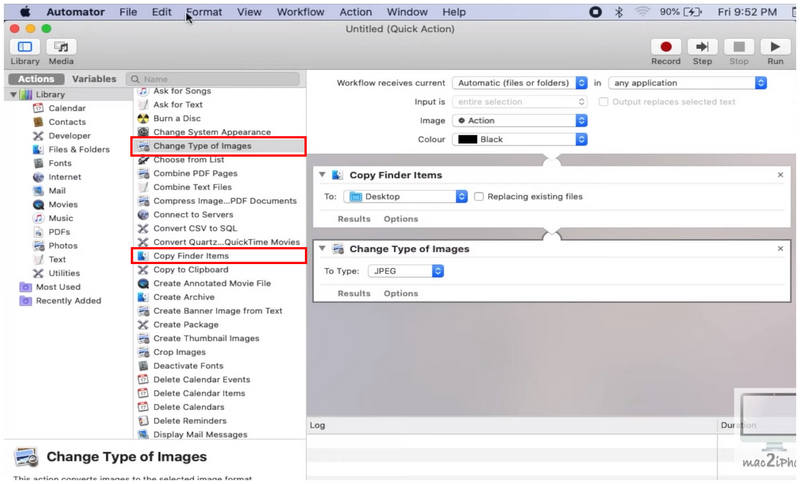Show Results of Copy Finder Items
800x484 pixels.
click(x=354, y=219)
